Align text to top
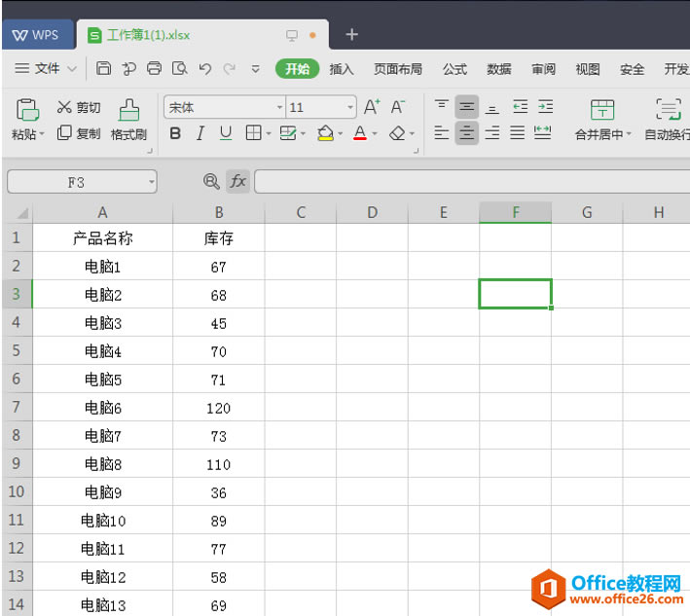Viewport: 690px width, 616px height. tap(442, 107)
